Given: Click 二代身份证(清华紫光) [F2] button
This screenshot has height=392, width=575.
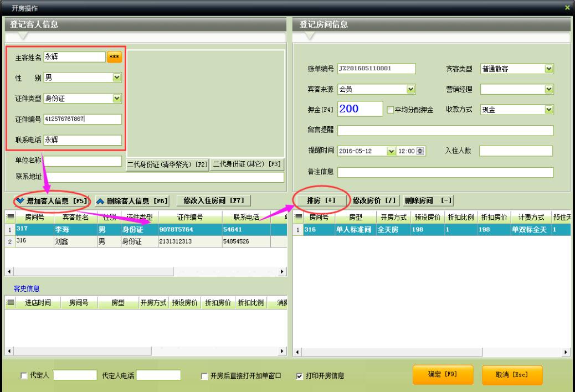Looking at the screenshot, I should pos(168,164).
